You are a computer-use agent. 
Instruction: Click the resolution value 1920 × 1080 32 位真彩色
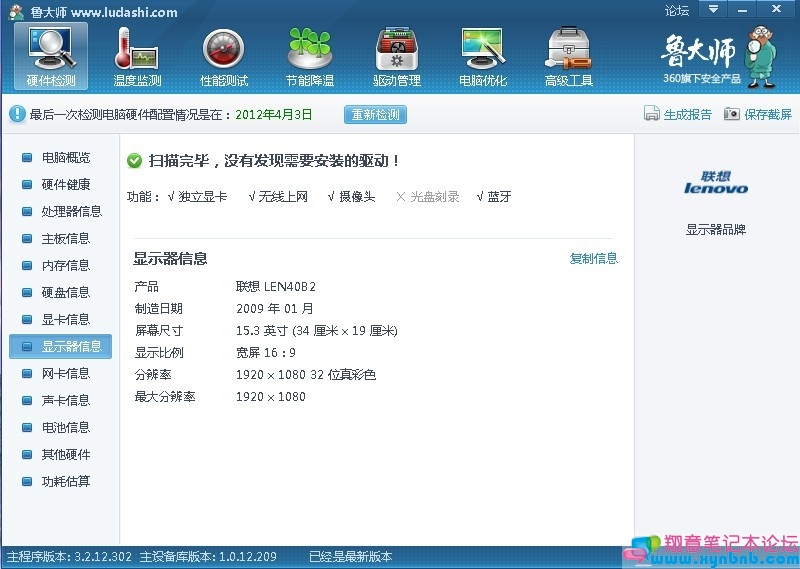coord(306,375)
